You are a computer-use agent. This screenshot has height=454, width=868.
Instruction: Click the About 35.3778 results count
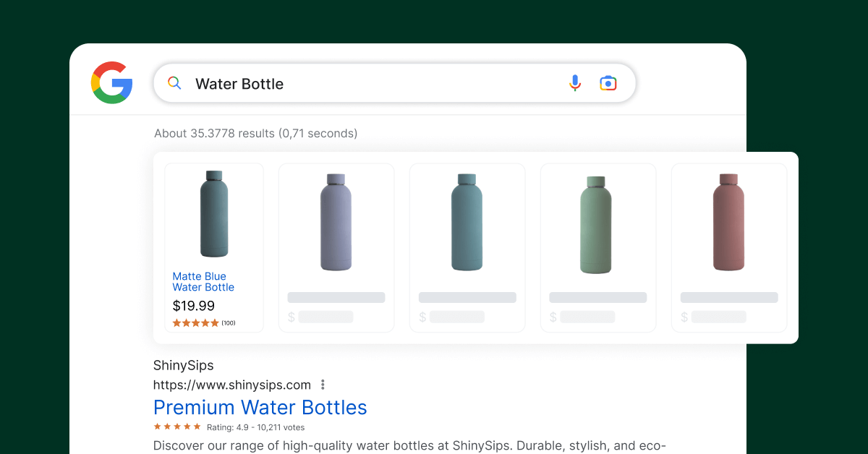[x=256, y=134]
